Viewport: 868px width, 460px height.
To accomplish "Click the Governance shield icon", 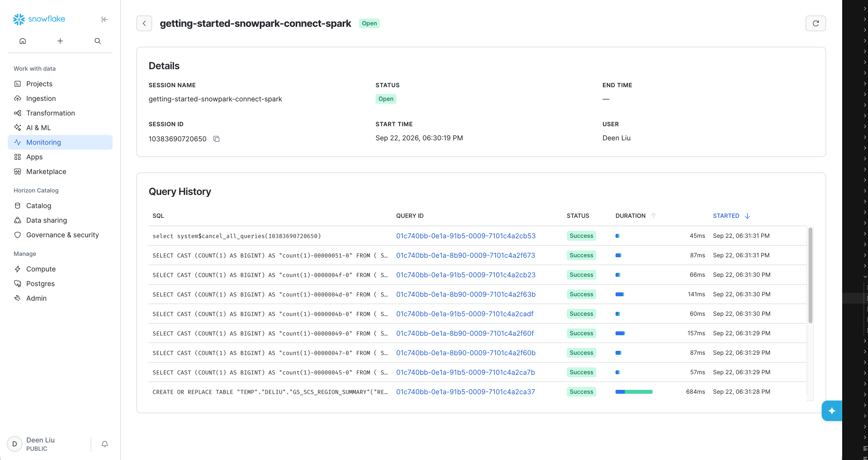I will pyautogui.click(x=18, y=235).
